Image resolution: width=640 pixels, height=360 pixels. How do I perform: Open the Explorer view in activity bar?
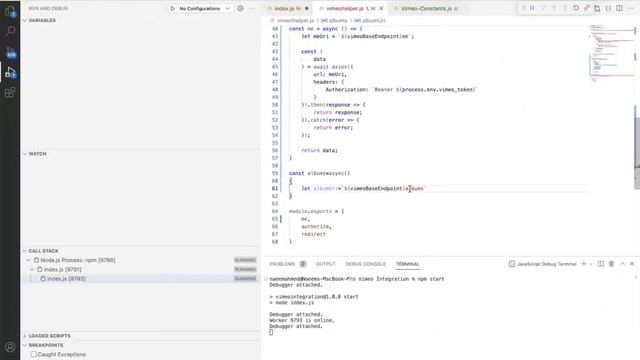pyautogui.click(x=10, y=11)
